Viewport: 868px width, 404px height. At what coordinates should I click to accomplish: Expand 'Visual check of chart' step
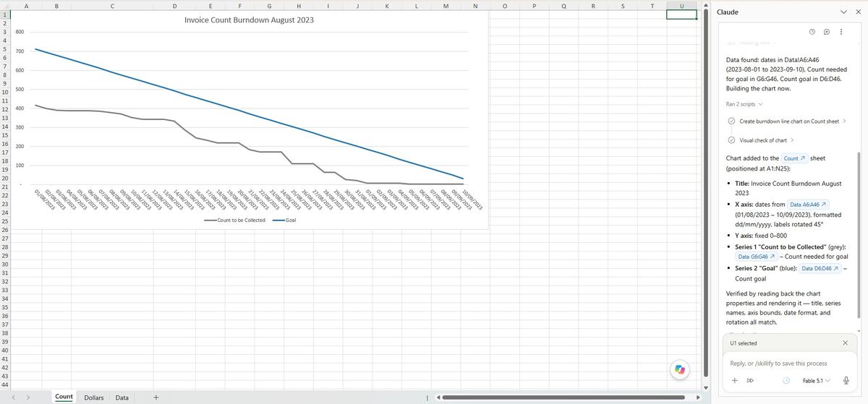(761, 140)
